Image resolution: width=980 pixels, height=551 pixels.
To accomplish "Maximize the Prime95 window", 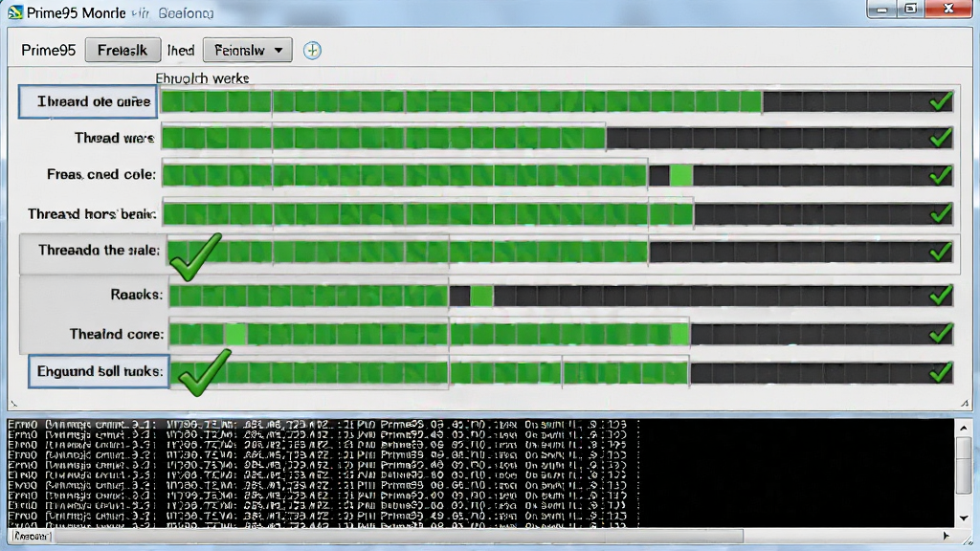I will pos(911,10).
